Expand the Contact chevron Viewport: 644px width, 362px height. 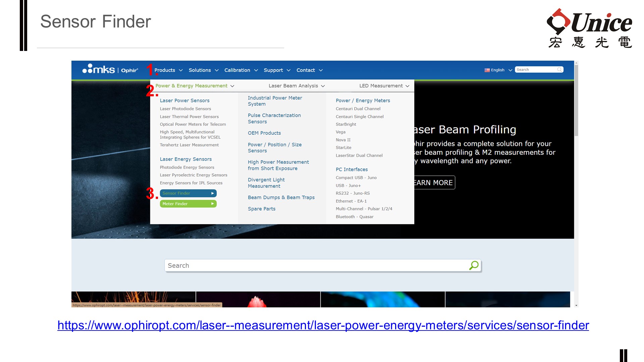click(x=321, y=70)
